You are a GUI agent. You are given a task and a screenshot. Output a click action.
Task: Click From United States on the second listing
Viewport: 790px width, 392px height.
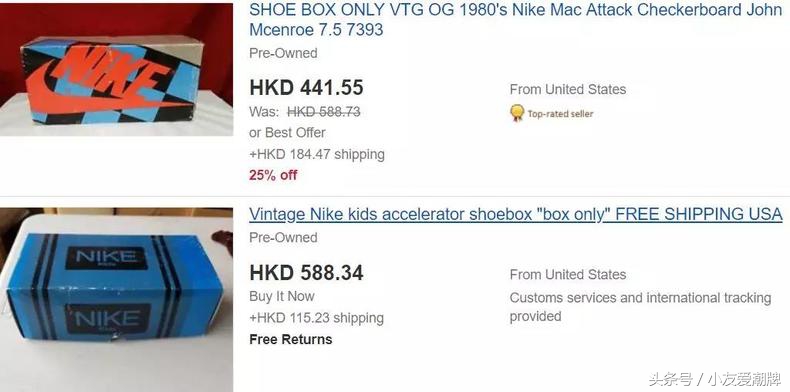click(568, 275)
